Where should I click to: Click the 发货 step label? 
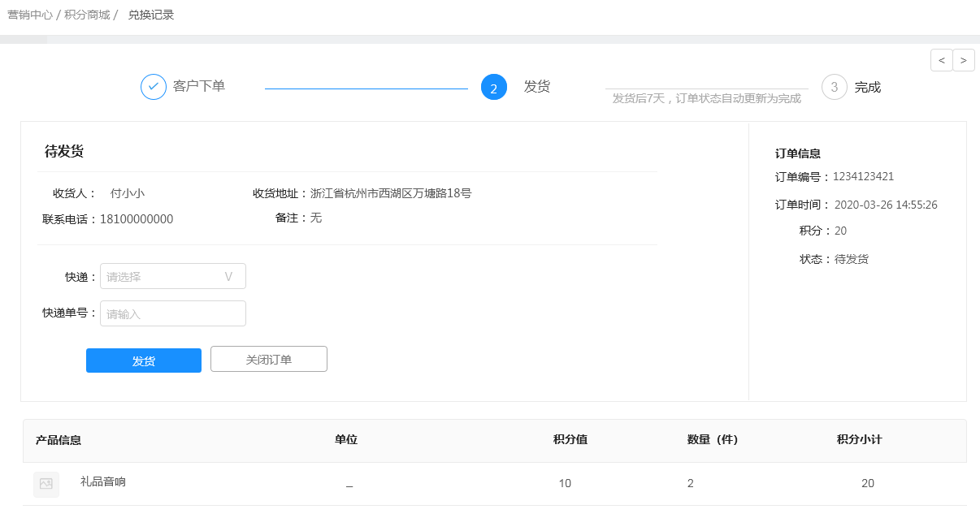[537, 86]
